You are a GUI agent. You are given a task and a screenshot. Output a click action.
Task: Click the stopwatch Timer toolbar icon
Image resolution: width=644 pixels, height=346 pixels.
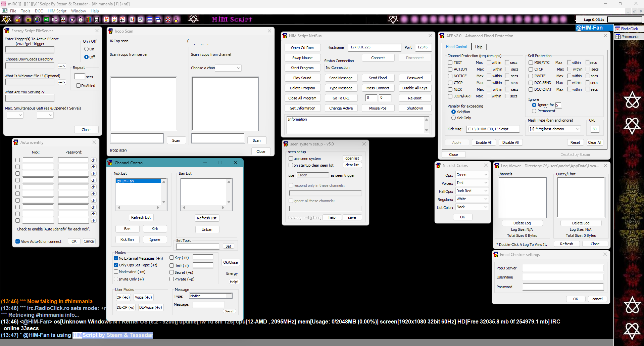coord(81,19)
